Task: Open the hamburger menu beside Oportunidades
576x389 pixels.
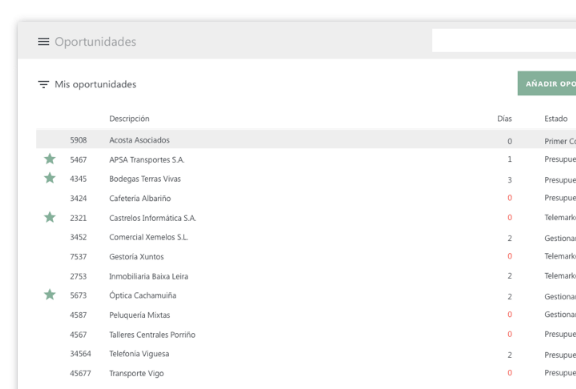Action: pyautogui.click(x=43, y=42)
